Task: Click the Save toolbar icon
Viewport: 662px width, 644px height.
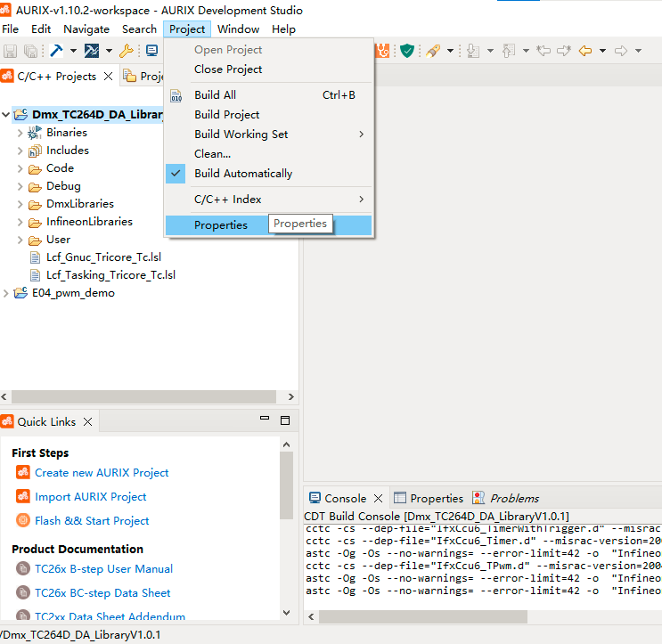Action: tap(10, 51)
